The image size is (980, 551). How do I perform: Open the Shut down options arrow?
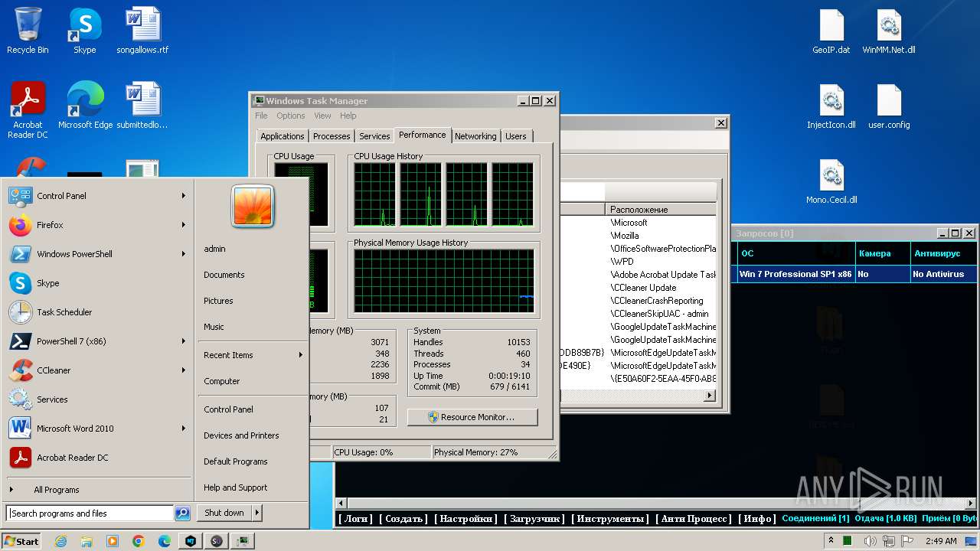pyautogui.click(x=257, y=513)
